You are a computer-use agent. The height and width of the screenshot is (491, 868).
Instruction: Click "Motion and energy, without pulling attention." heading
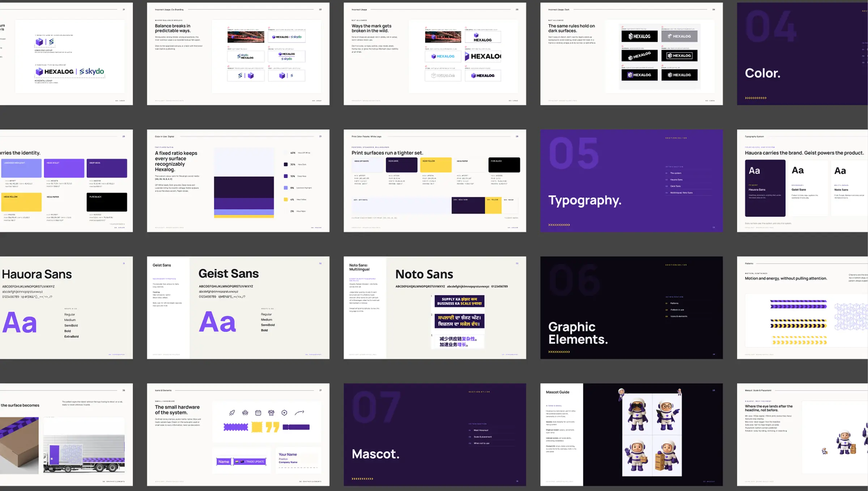pos(786,278)
